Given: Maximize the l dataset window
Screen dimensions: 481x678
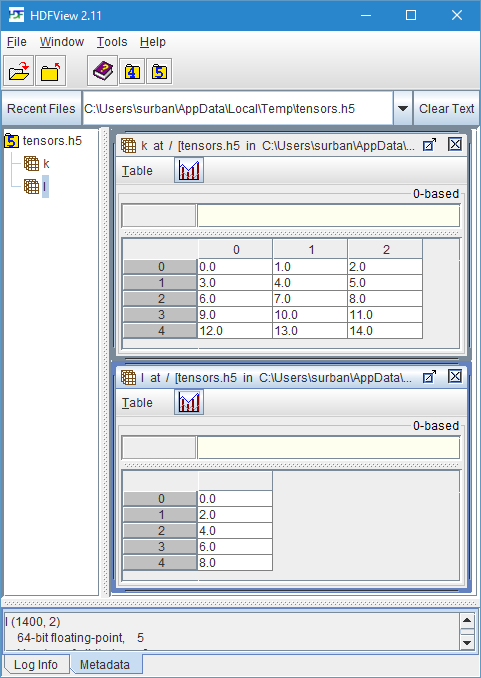Looking at the screenshot, I should coord(429,377).
